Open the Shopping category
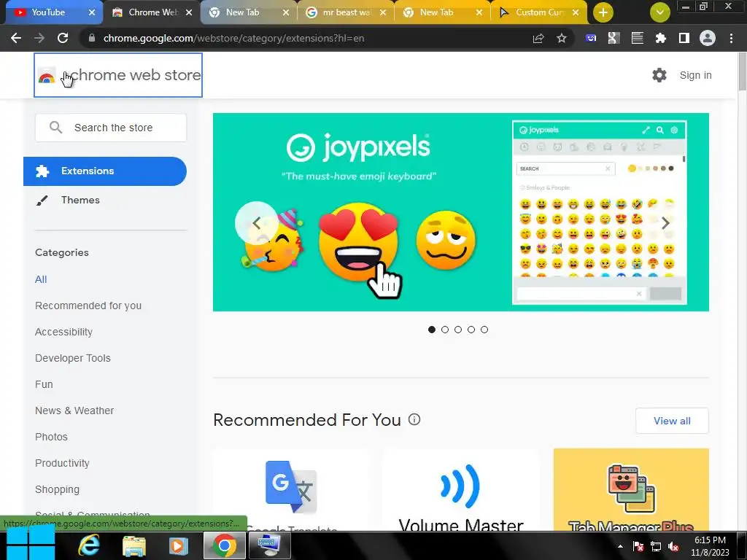Screen dimensions: 747x560 (x=57, y=489)
